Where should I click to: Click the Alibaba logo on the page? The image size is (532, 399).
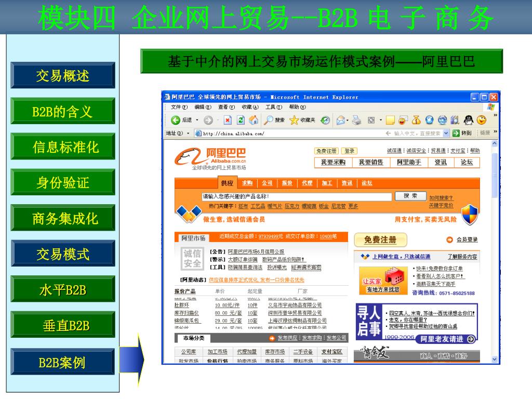pos(210,158)
